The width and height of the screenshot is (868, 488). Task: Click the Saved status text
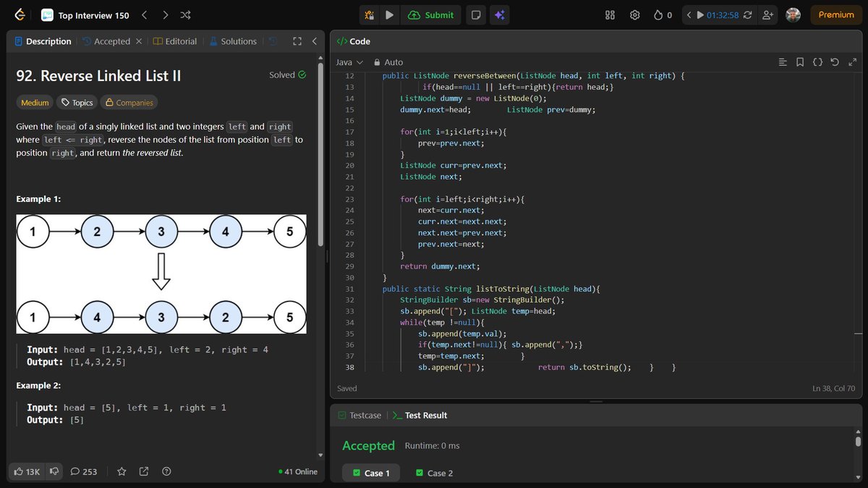[347, 389]
